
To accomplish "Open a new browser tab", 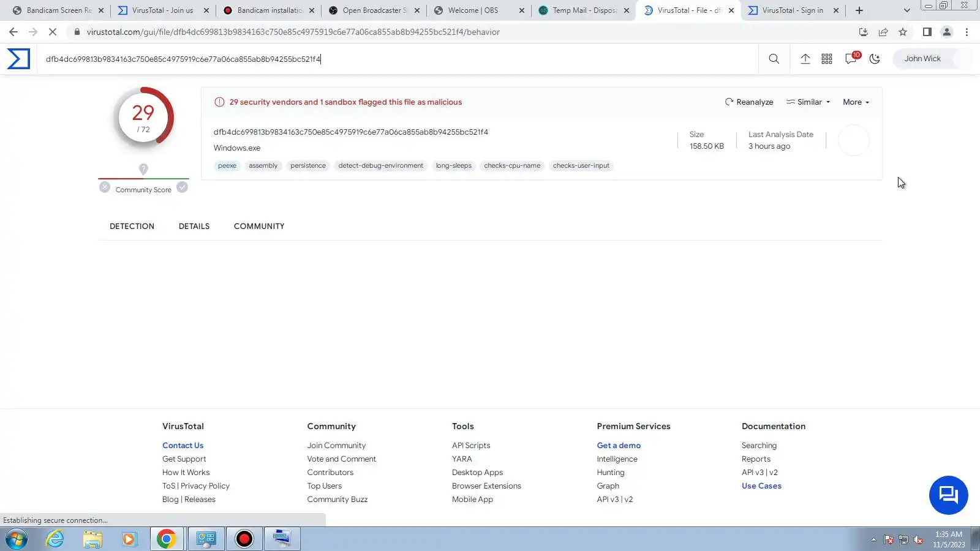I will [859, 10].
